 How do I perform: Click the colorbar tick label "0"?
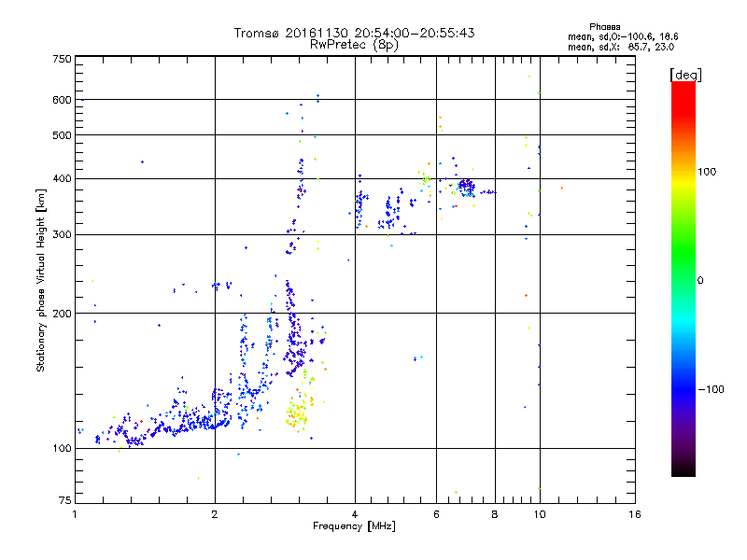coord(700,281)
